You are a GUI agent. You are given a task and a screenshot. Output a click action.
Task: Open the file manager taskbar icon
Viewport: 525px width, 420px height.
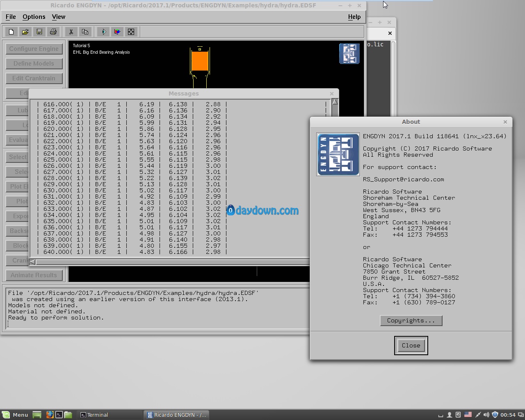coord(68,415)
